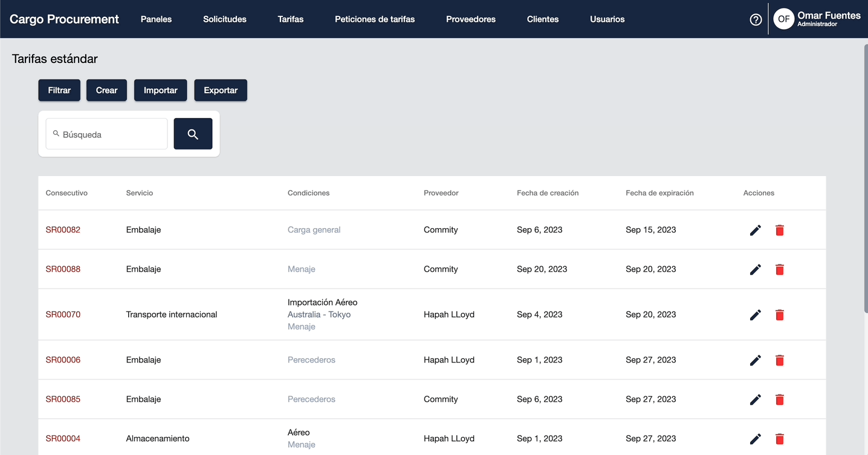
Task: Click the edit pencil for SR00082
Action: 755,230
